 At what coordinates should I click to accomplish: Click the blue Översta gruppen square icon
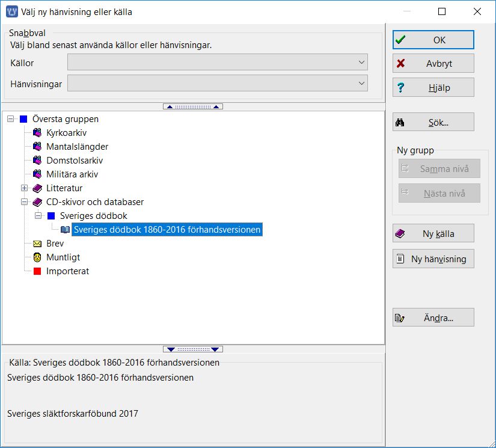[23, 119]
